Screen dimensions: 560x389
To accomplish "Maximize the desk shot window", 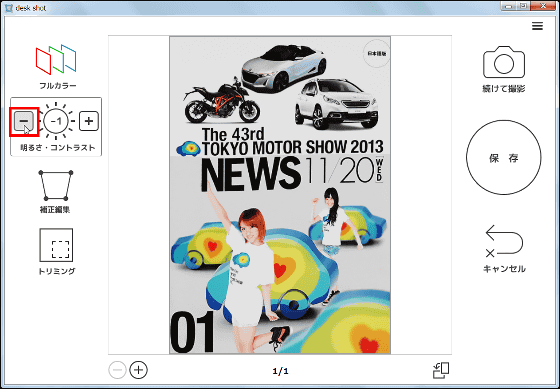I will tap(524, 6).
